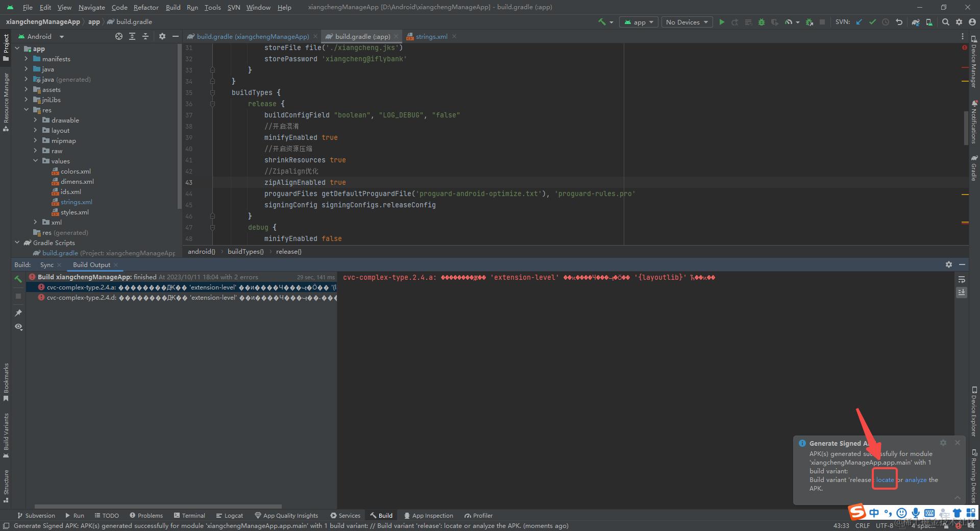Open colors.xml in the project tree
The height and width of the screenshot is (531, 980).
(x=76, y=171)
